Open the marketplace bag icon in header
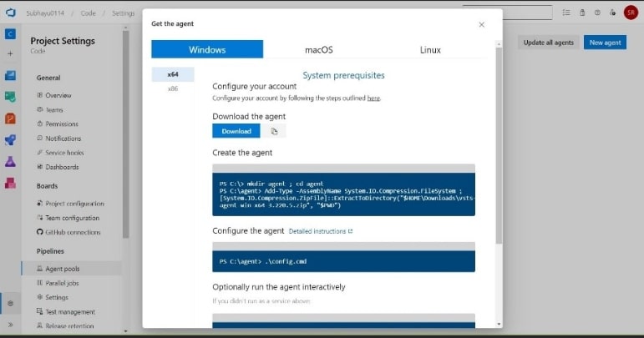644x338 pixels. pos(582,13)
